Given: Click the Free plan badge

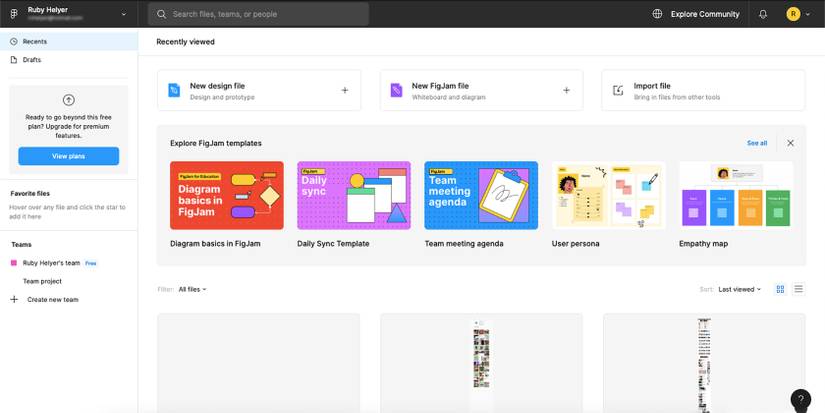Looking at the screenshot, I should 91,263.
